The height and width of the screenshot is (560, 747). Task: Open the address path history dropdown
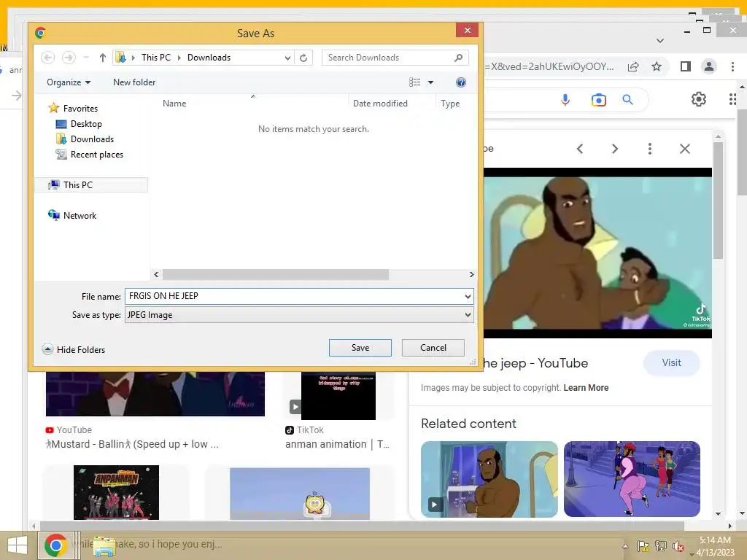tap(287, 58)
